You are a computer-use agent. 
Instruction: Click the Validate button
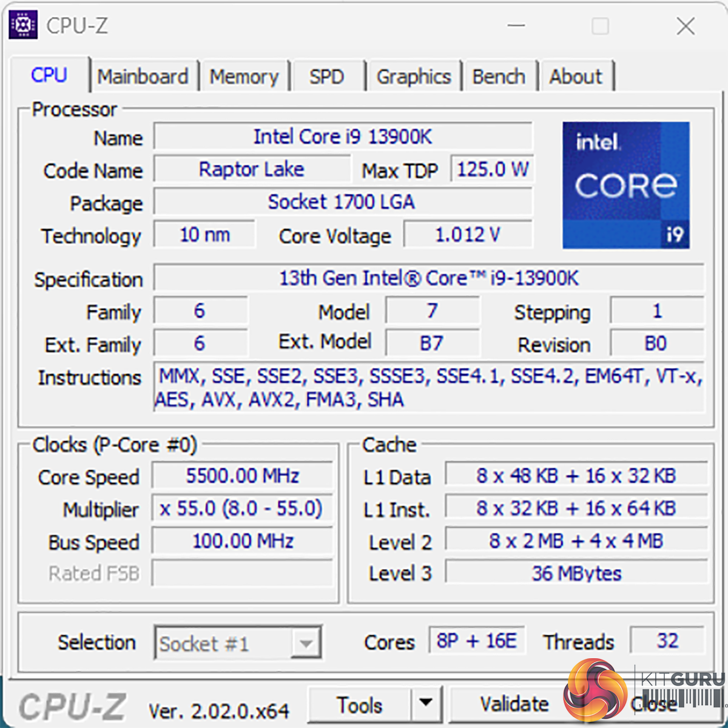coord(514,704)
